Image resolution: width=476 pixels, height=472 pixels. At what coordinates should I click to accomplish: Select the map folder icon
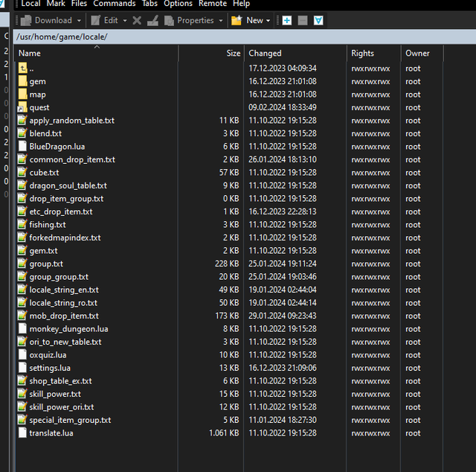(22, 95)
